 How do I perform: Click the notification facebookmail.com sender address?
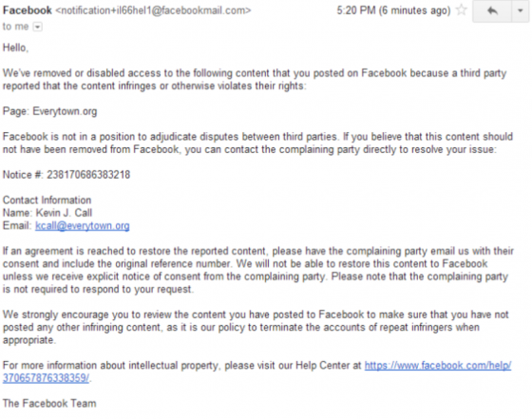153,10
